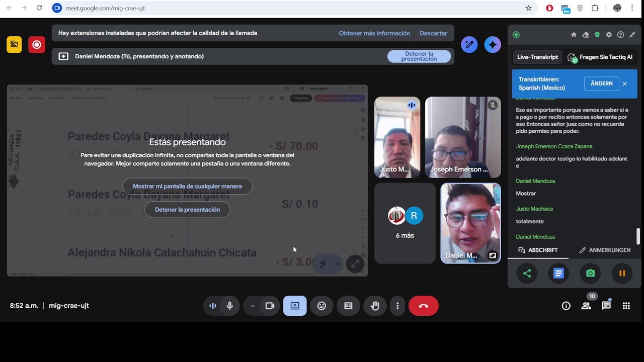Open audio settings via the sound-wave icon
Screen dimensions: 644x362
coord(212,306)
